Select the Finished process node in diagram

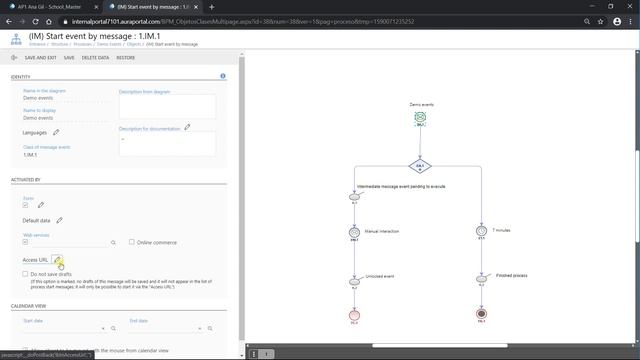pos(481,279)
